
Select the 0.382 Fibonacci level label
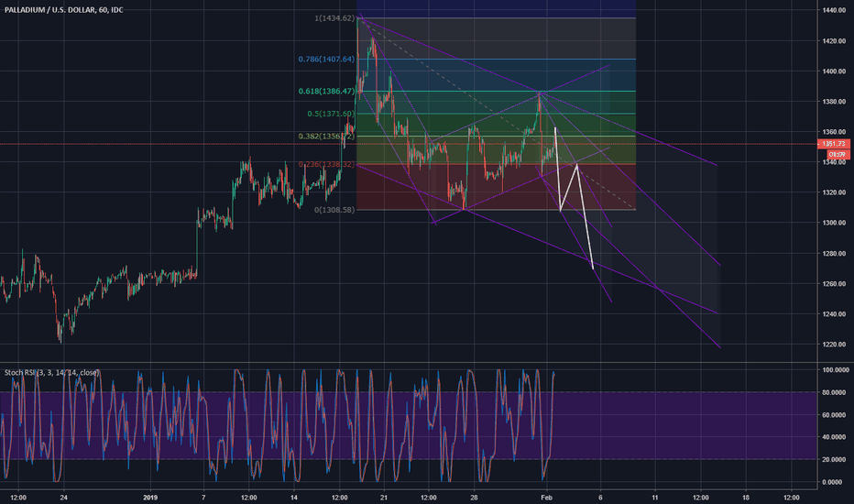pos(326,137)
